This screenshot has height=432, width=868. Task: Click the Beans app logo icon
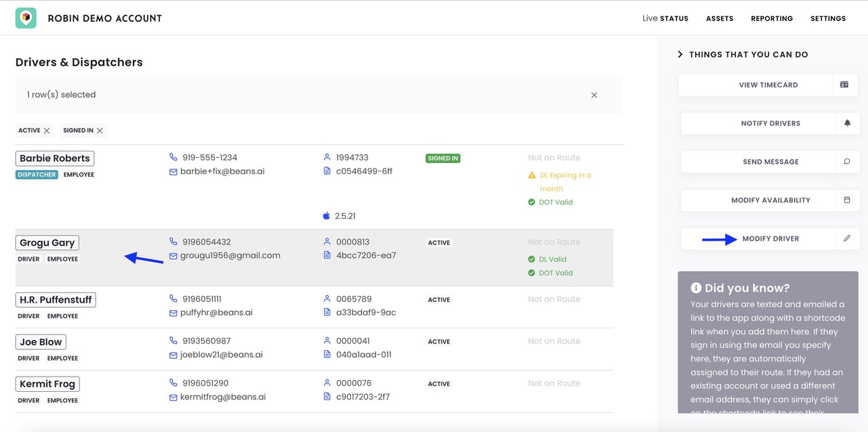coord(26,18)
